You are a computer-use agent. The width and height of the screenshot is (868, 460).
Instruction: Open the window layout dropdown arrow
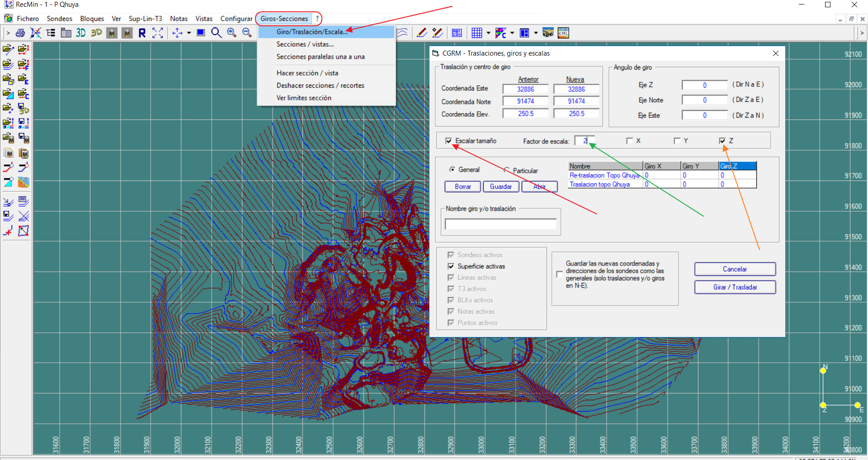[536, 33]
